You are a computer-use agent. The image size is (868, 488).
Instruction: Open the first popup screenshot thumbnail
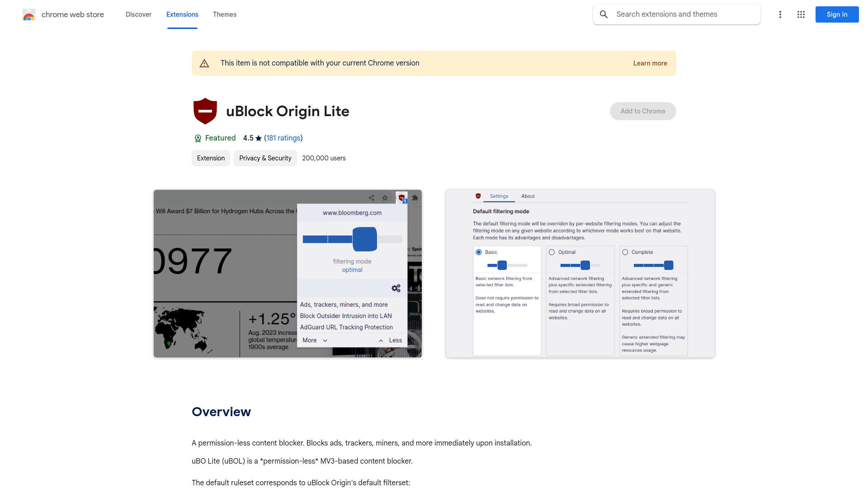(288, 274)
